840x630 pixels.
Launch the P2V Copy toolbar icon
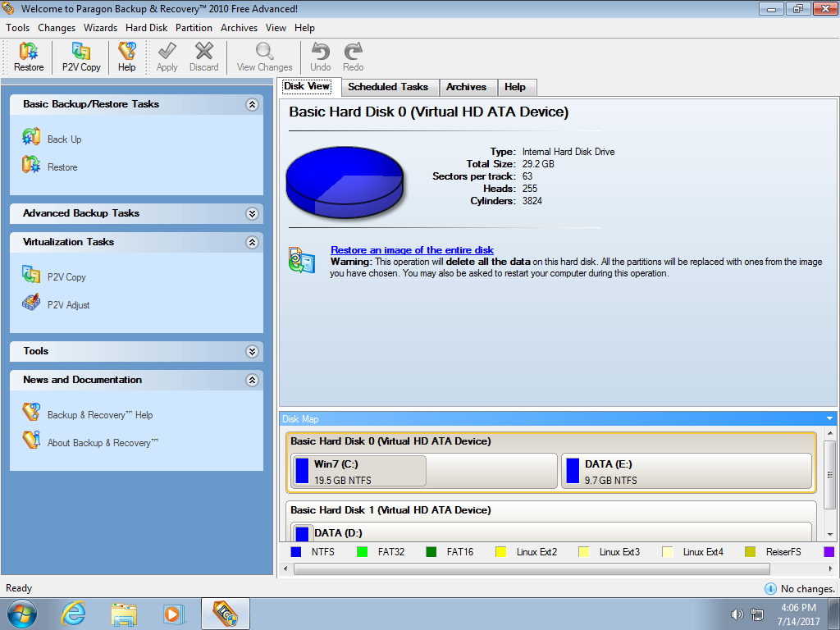[x=81, y=57]
